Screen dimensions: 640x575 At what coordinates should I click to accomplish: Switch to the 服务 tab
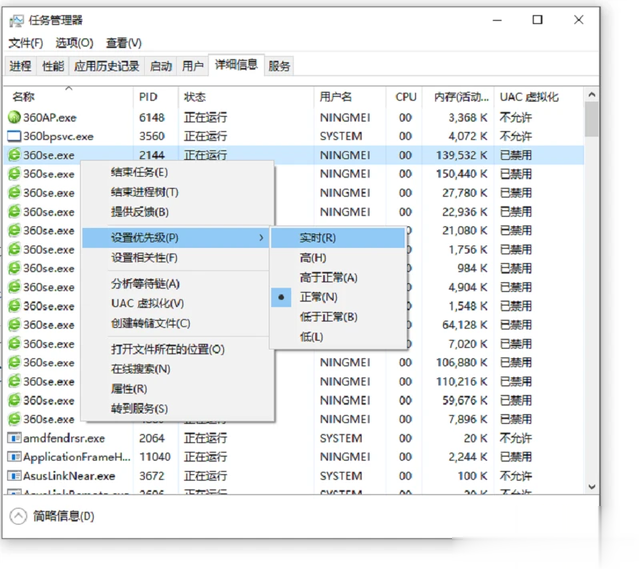coord(279,66)
